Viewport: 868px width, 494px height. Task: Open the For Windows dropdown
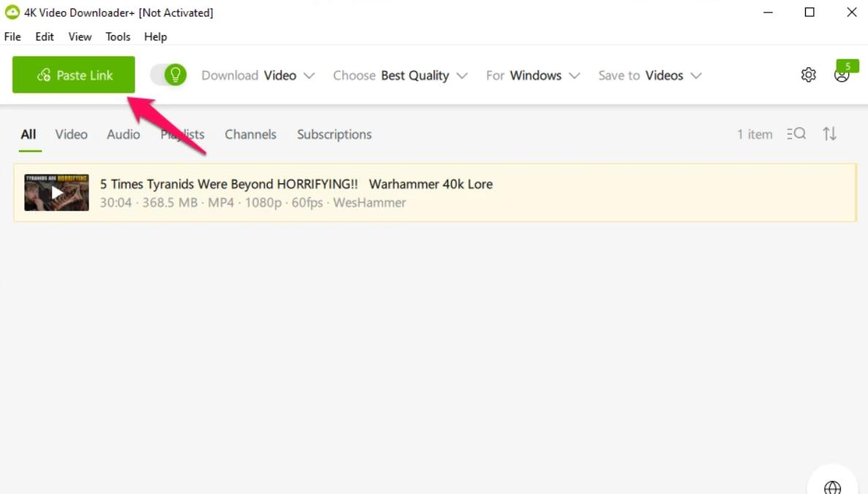533,75
